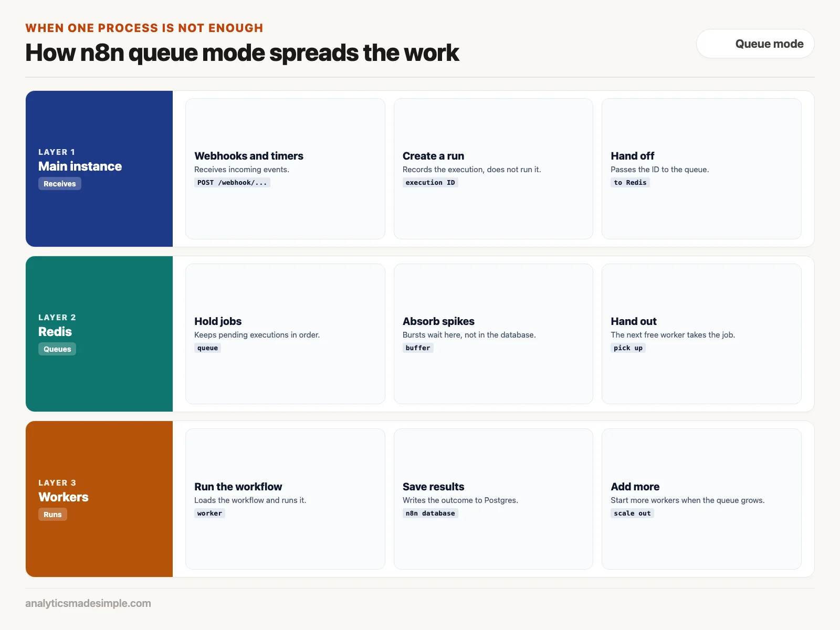Click 'Keeps pending executions in order.'
Image resolution: width=840 pixels, height=630 pixels.
pyautogui.click(x=257, y=335)
